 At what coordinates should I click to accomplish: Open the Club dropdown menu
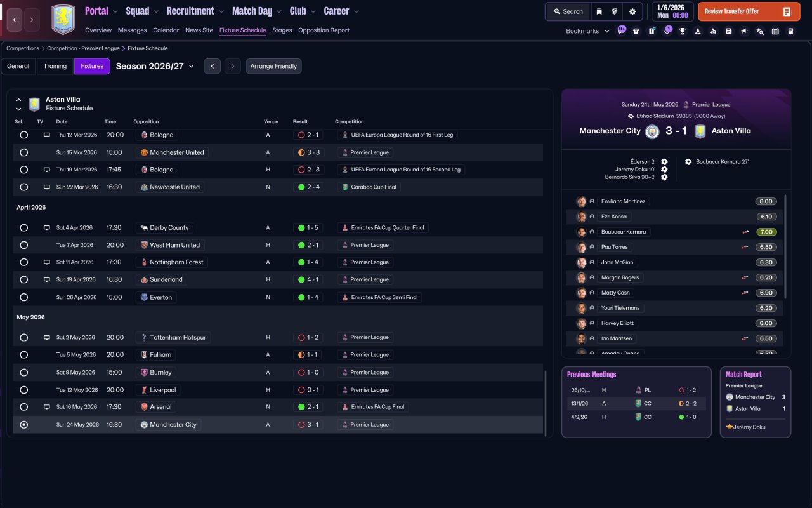point(303,11)
